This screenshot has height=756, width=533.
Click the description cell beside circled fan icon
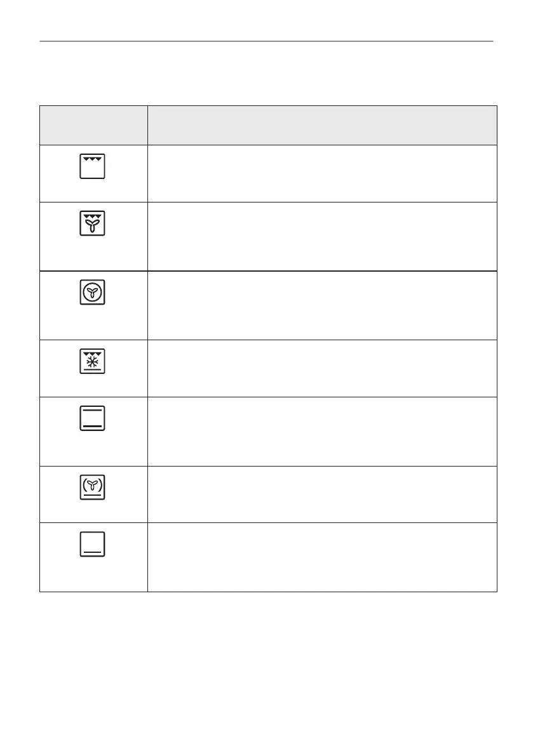[322, 306]
